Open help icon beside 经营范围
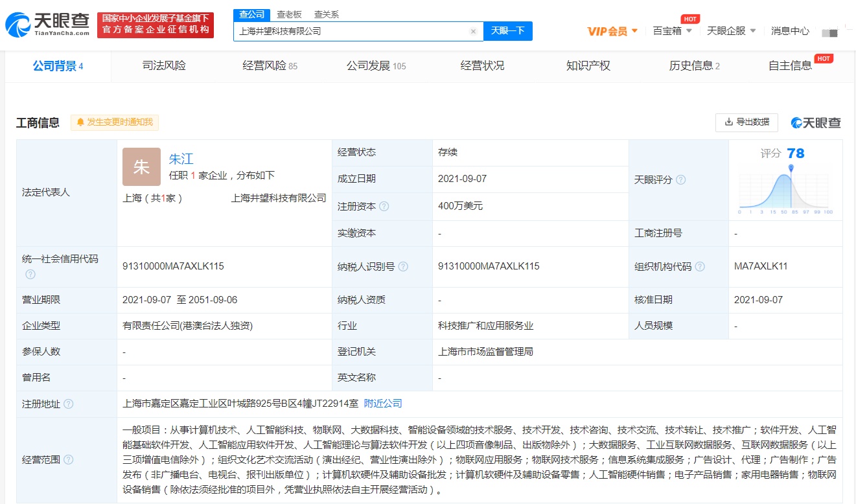 coord(68,459)
